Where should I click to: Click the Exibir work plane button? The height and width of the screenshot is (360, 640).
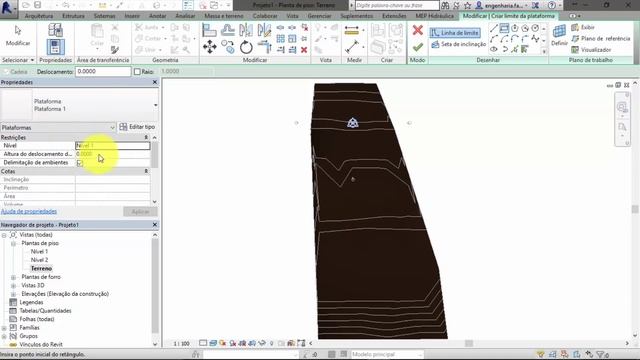click(583, 27)
